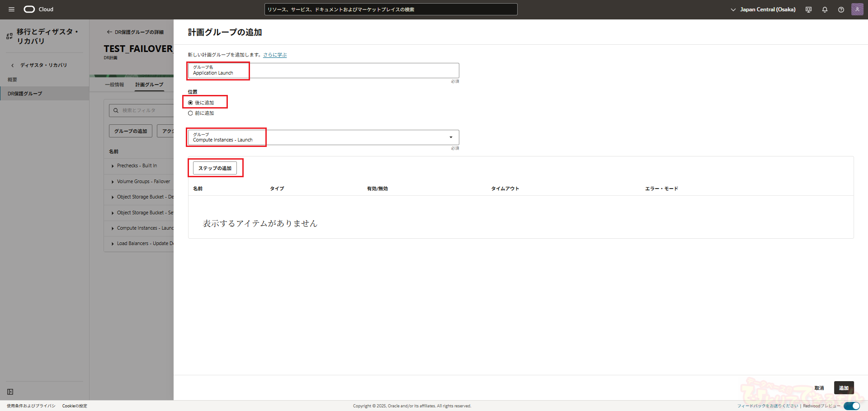Open the hamburger navigation menu
The height and width of the screenshot is (411, 868).
[x=11, y=9]
